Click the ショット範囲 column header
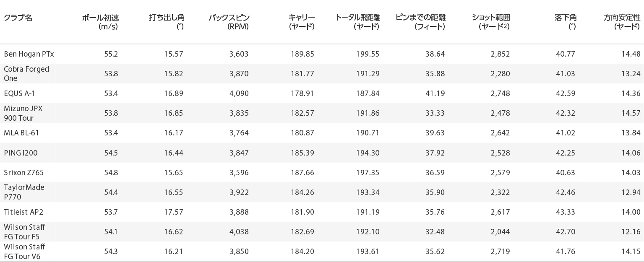The height and width of the screenshot is (262, 644). [491, 22]
